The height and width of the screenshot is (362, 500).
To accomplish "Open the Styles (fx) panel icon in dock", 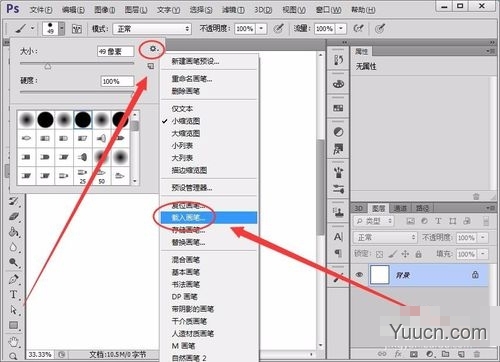I will pos(338,149).
